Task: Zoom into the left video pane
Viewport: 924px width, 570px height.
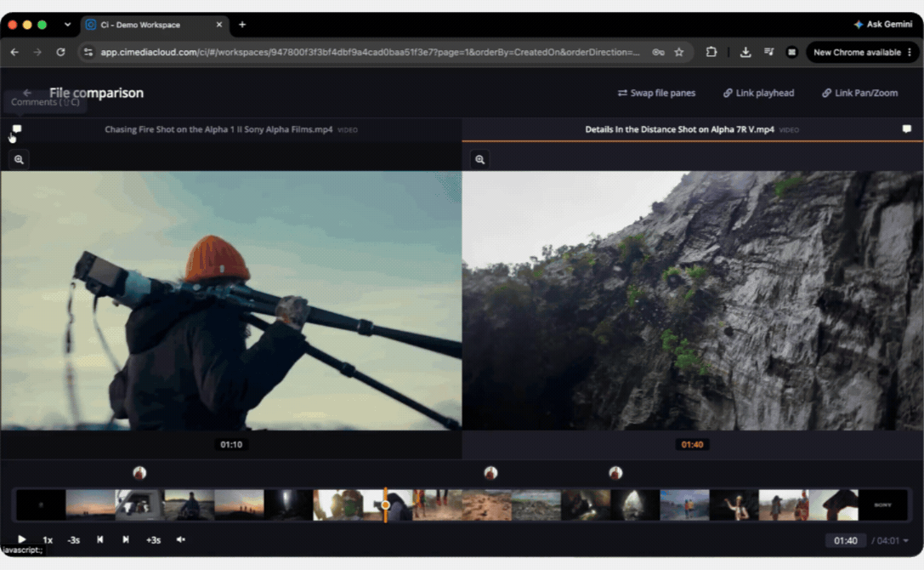Action: (19, 159)
